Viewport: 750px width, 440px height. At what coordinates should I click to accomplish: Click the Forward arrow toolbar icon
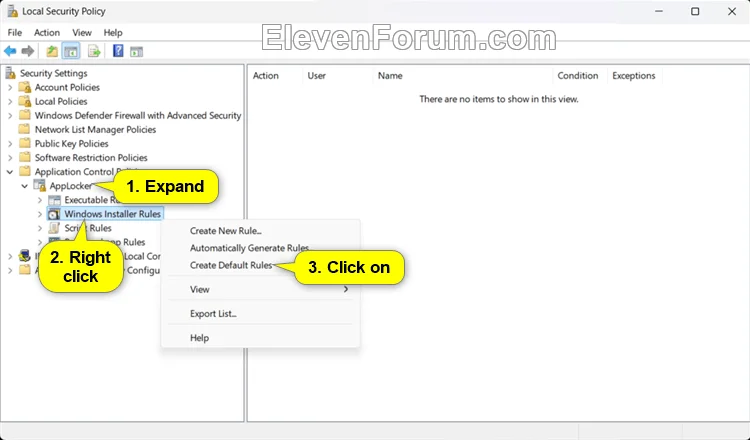tap(28, 51)
